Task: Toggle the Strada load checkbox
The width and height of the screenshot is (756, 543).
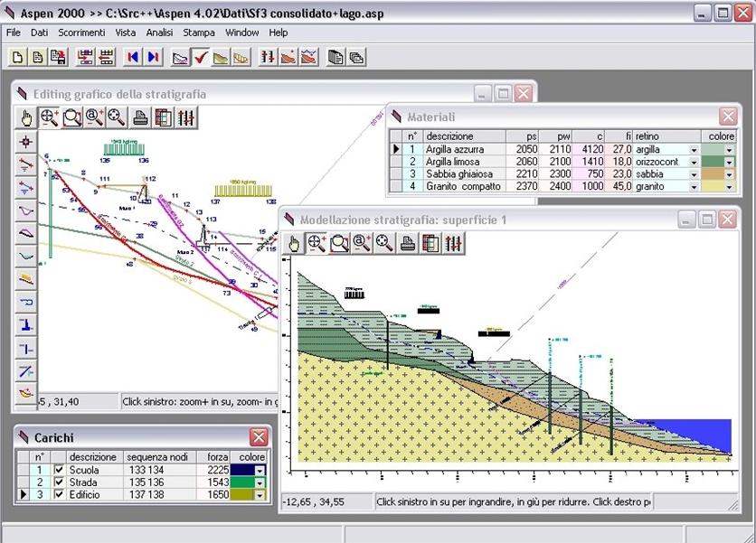Action: point(59,482)
